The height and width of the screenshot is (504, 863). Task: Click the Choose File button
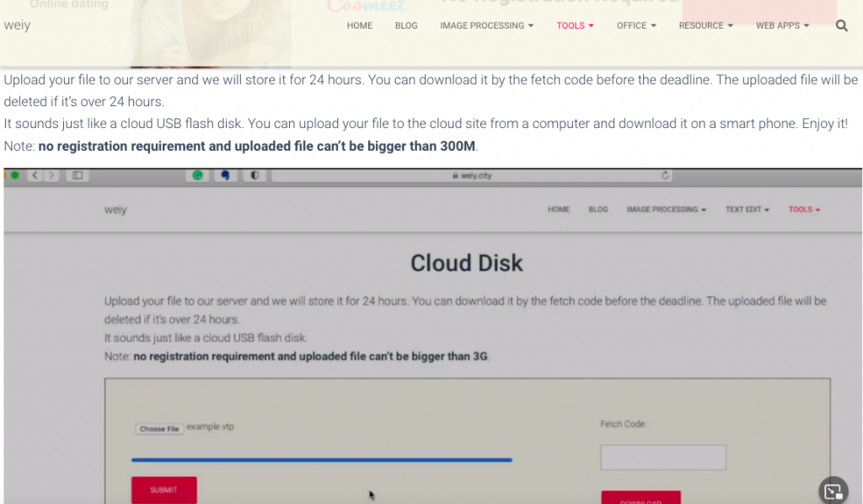pyautogui.click(x=159, y=429)
